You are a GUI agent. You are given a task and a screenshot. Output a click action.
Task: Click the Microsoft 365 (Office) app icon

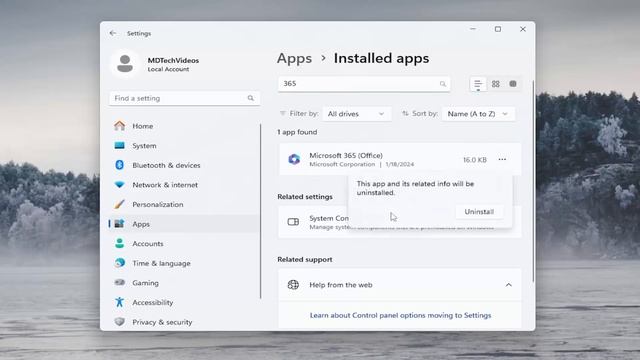tap(294, 159)
